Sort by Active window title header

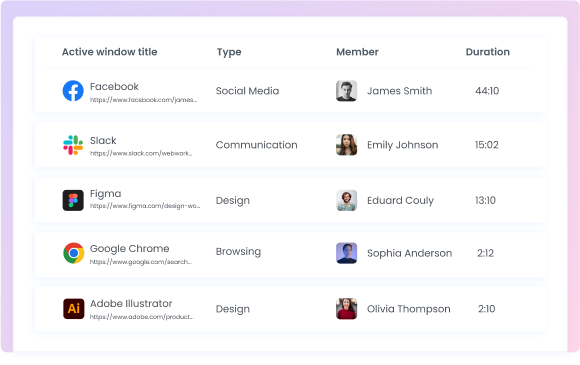click(x=109, y=52)
